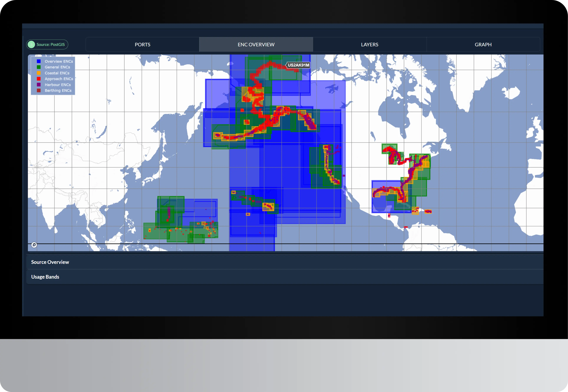Click the Overview ENCs legend label
The image size is (568, 392).
tap(59, 61)
